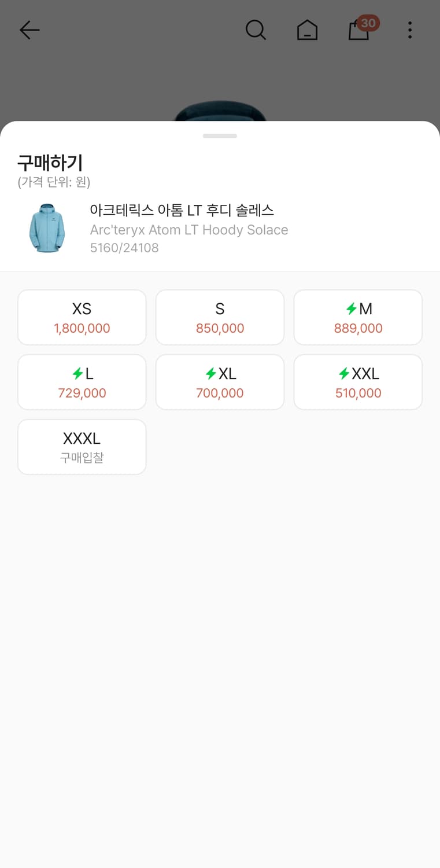Viewport: 440px width, 868px height.
Task: Open shopping bag with 30 items
Action: tap(359, 30)
